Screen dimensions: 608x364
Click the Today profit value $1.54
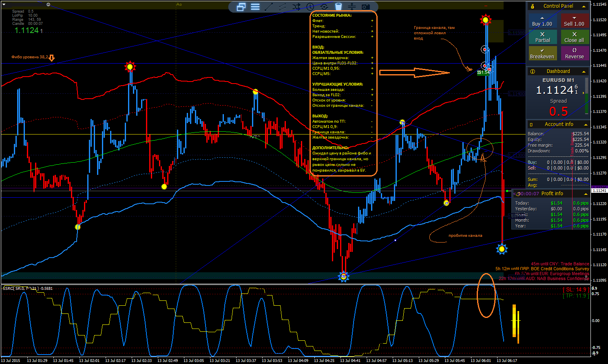(x=556, y=203)
